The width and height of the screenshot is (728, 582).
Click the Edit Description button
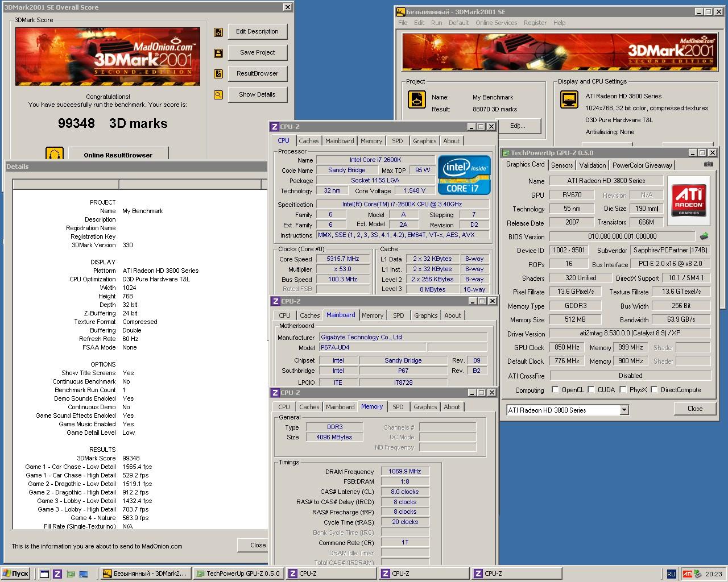(x=257, y=32)
